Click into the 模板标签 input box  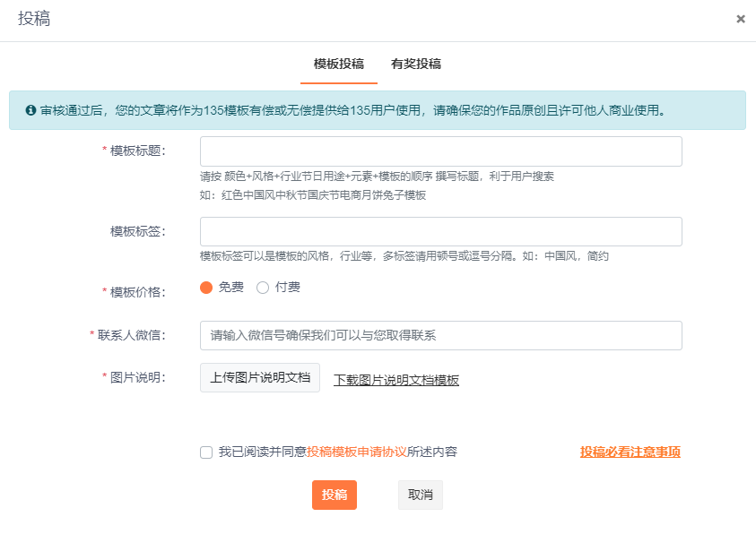(x=440, y=231)
